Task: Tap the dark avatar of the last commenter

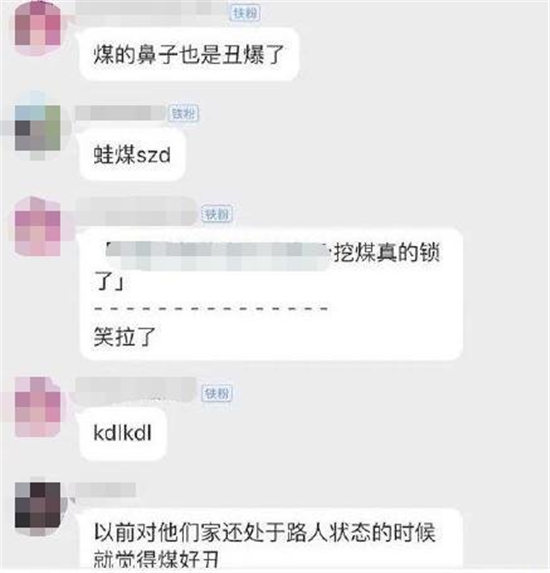Action: 38,506
